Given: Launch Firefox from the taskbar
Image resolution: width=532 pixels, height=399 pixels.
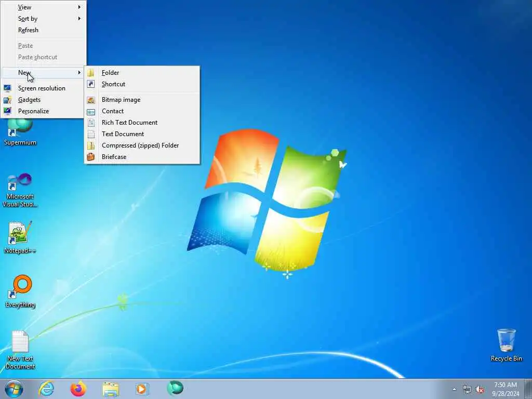Looking at the screenshot, I should click(x=78, y=389).
